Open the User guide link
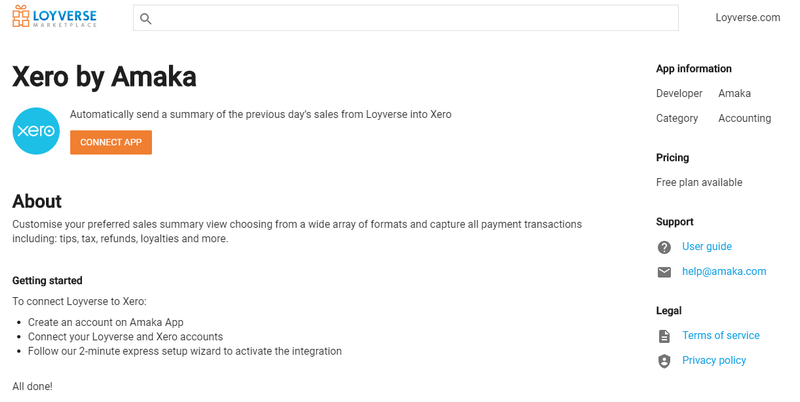 (x=707, y=247)
